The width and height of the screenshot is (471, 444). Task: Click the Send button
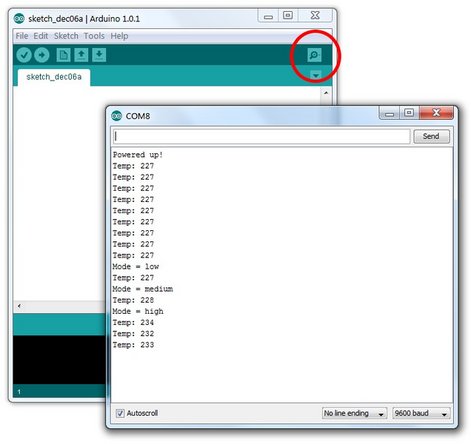pos(431,136)
